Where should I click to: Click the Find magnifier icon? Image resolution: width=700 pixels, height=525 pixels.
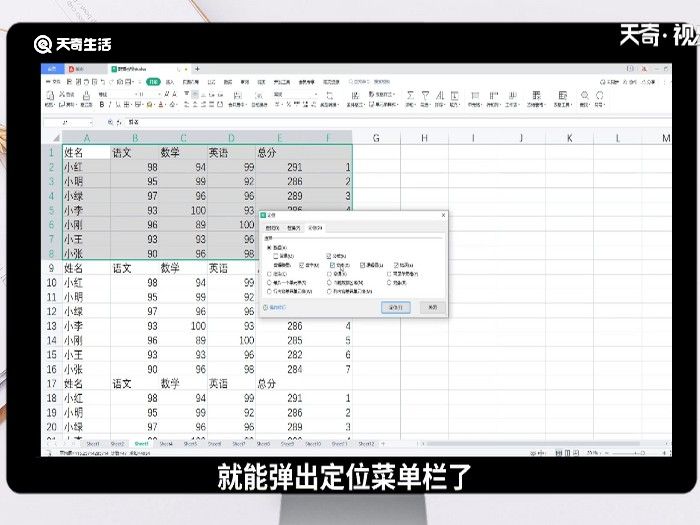[584, 96]
